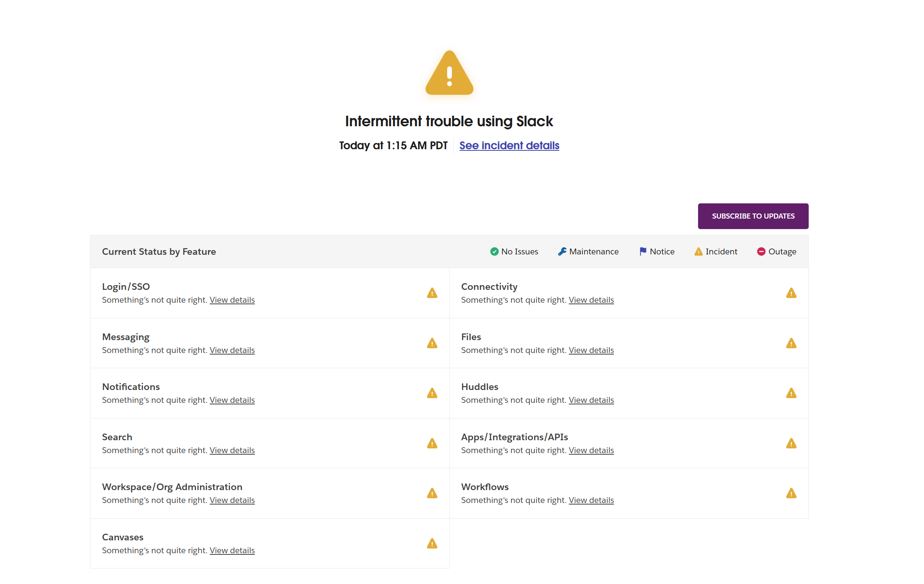Click the red Outage icon in the legend
The width and height of the screenshot is (924, 584).
(x=762, y=251)
